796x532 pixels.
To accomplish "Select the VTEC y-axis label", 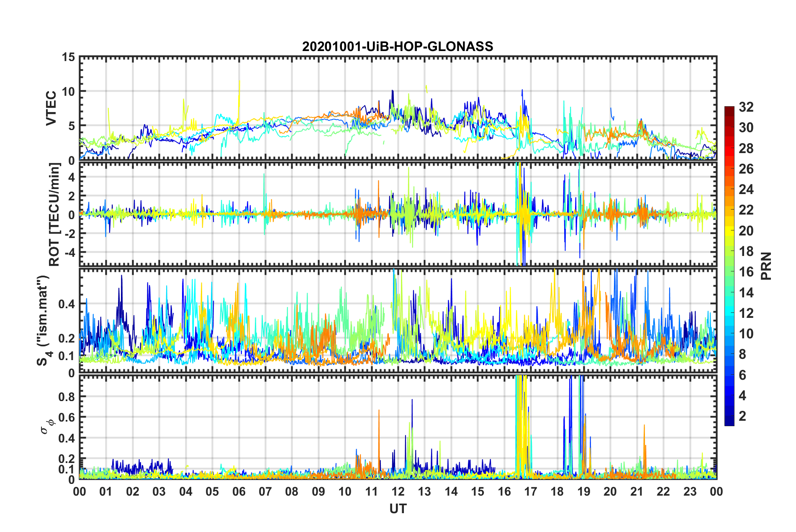I will click(x=51, y=108).
